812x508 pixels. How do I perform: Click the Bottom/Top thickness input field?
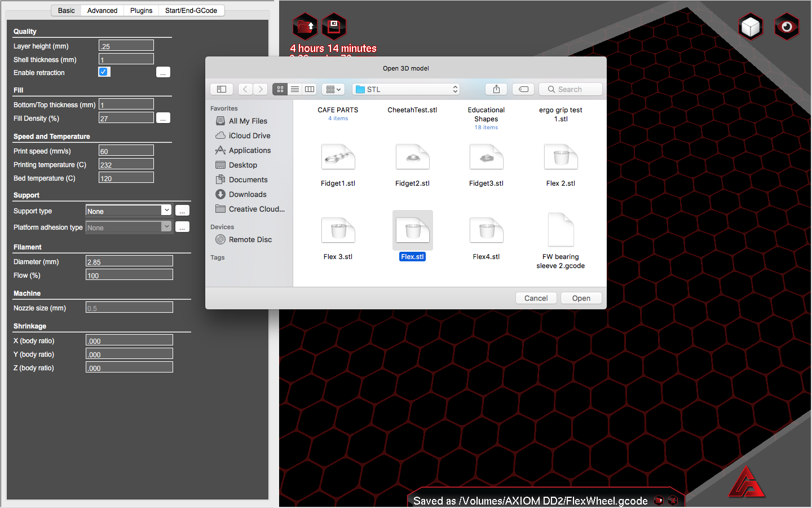pos(126,104)
